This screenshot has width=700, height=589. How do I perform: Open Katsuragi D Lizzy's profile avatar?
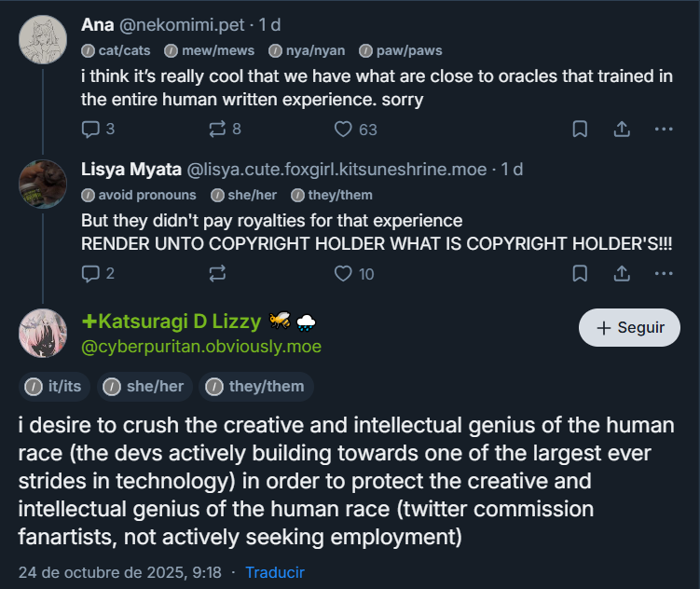pos(43,332)
